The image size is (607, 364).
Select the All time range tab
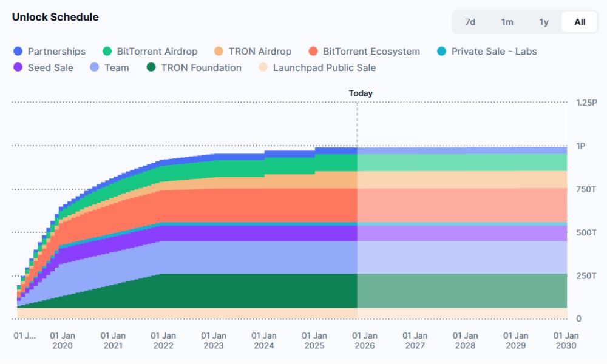coord(580,22)
